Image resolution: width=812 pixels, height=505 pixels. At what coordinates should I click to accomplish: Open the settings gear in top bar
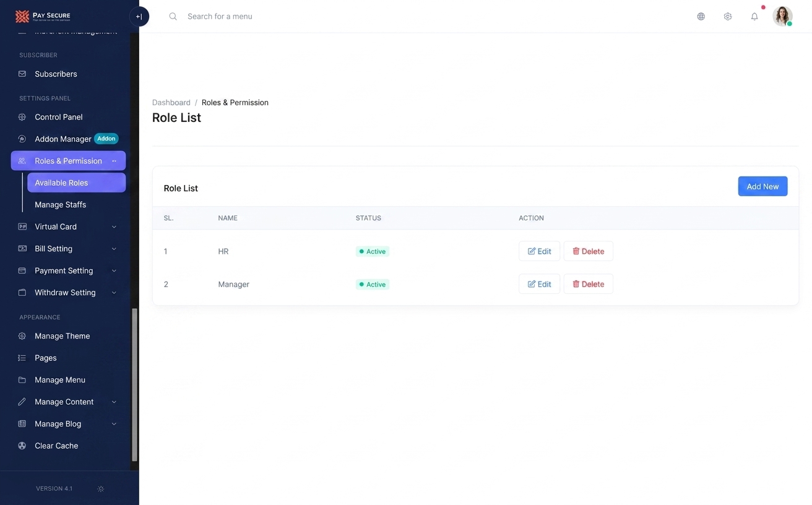coord(728,17)
